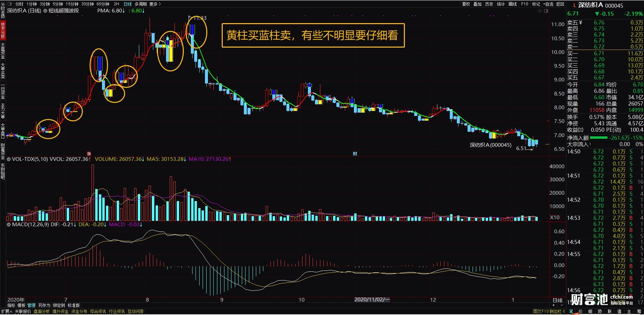644x315 pixels.
Task: Click the 模板 template button
Action: pyautogui.click(x=21, y=305)
